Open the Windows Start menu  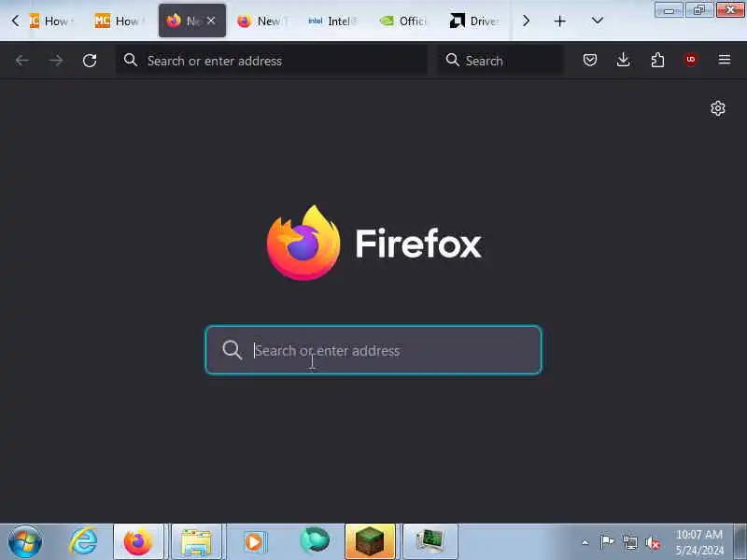(x=25, y=542)
